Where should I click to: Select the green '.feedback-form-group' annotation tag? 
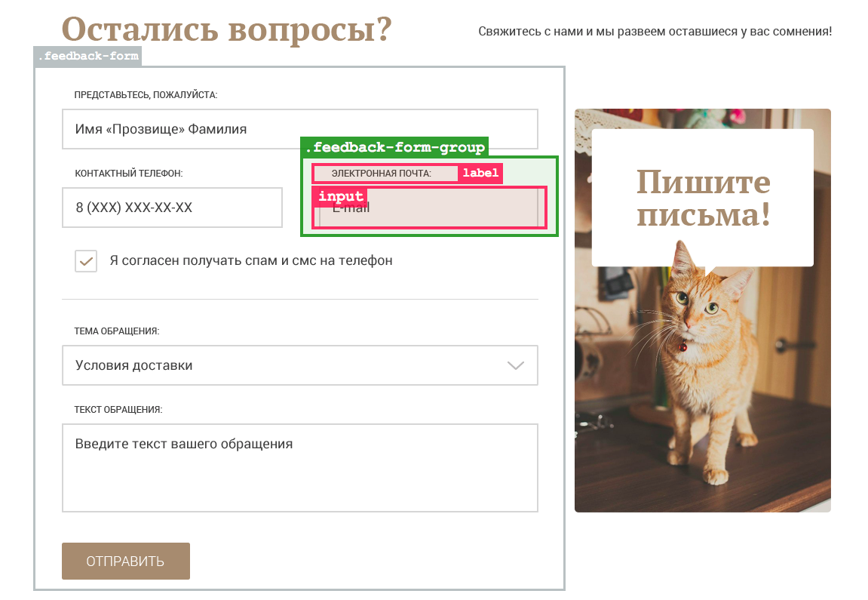click(x=394, y=147)
